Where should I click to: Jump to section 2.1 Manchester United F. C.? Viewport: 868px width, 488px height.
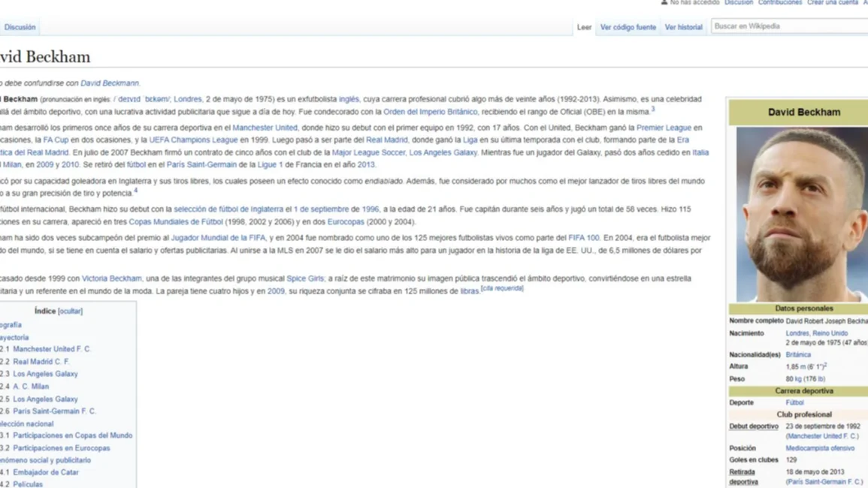[52, 349]
